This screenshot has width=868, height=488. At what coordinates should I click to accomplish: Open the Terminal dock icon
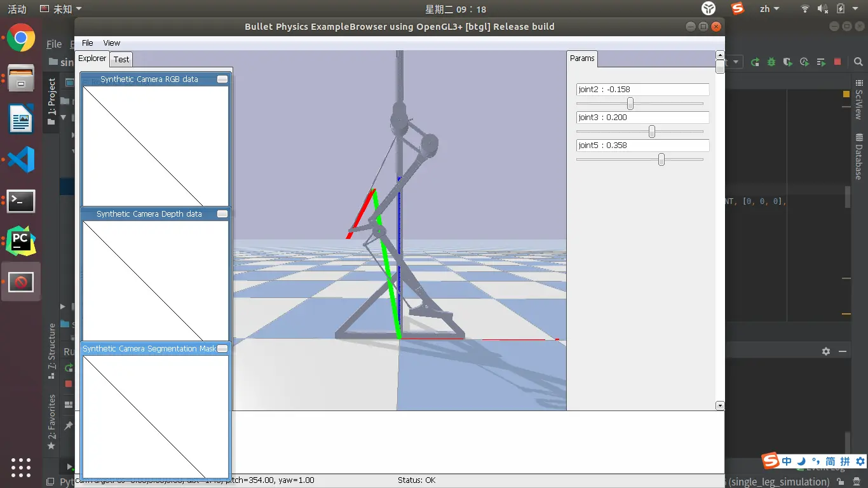tap(21, 201)
